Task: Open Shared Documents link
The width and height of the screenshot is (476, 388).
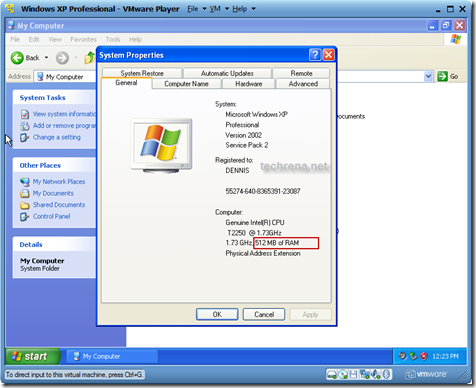Action: 59,205
